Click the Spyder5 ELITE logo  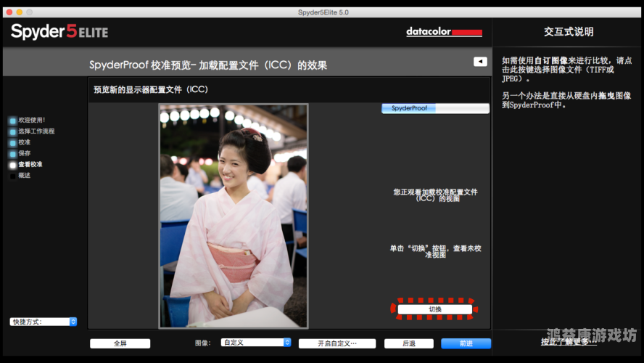coord(59,32)
